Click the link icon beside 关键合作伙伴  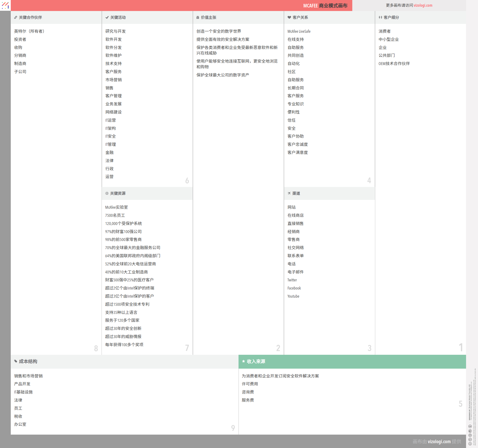pos(16,17)
